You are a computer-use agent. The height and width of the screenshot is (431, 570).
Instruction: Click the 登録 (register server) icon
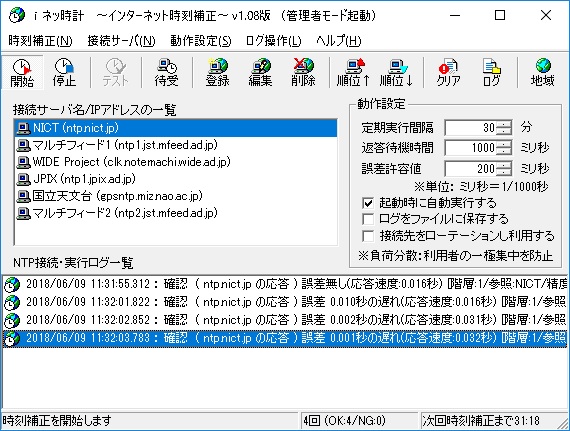(x=217, y=72)
